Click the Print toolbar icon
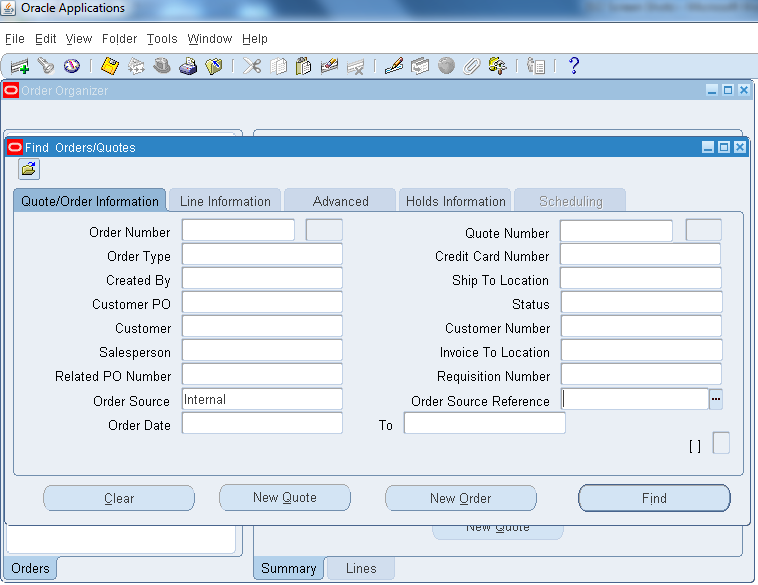 pyautogui.click(x=188, y=66)
